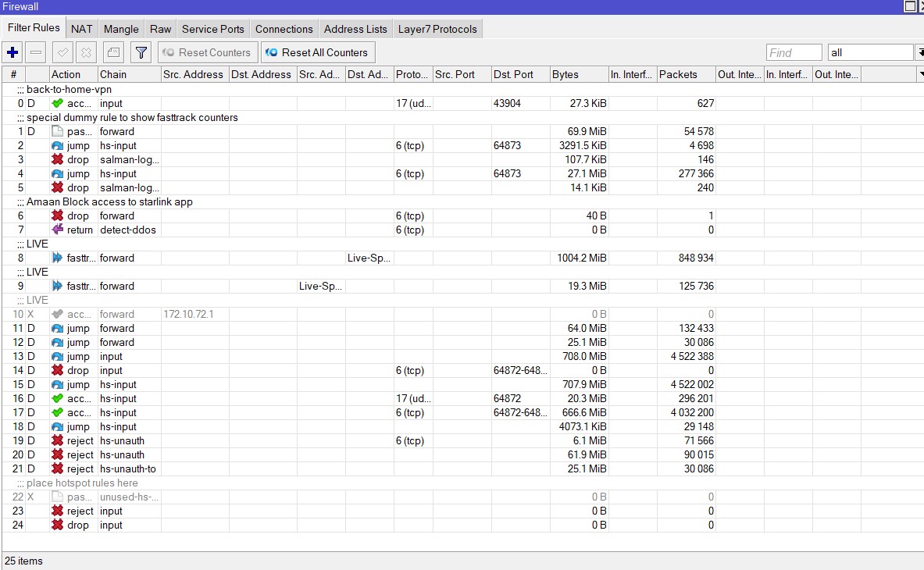Click the 4 522 388 packets value
Image resolution: width=924 pixels, height=570 pixels.
[692, 356]
